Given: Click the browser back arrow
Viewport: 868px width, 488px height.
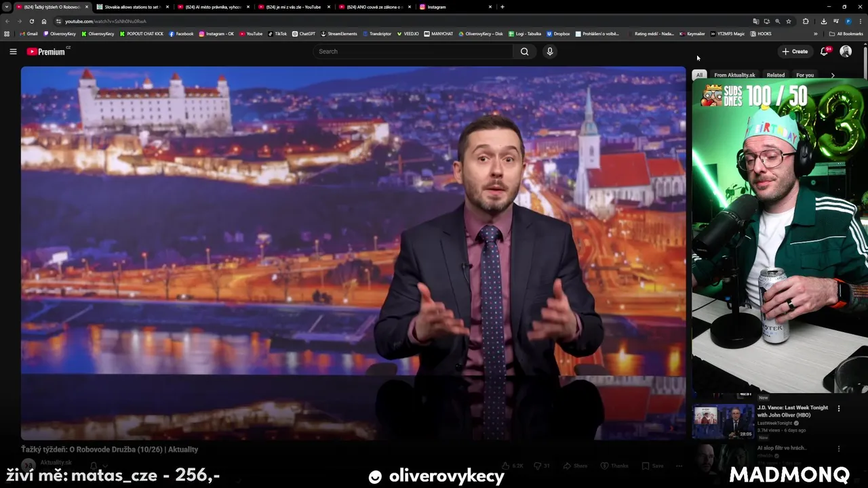Looking at the screenshot, I should click(7, 21).
